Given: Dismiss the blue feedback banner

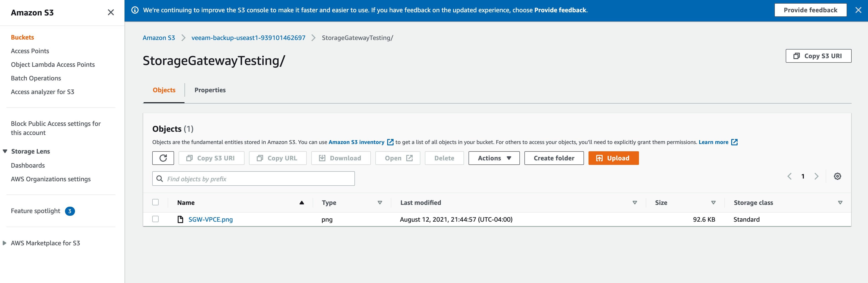Looking at the screenshot, I should pyautogui.click(x=858, y=10).
